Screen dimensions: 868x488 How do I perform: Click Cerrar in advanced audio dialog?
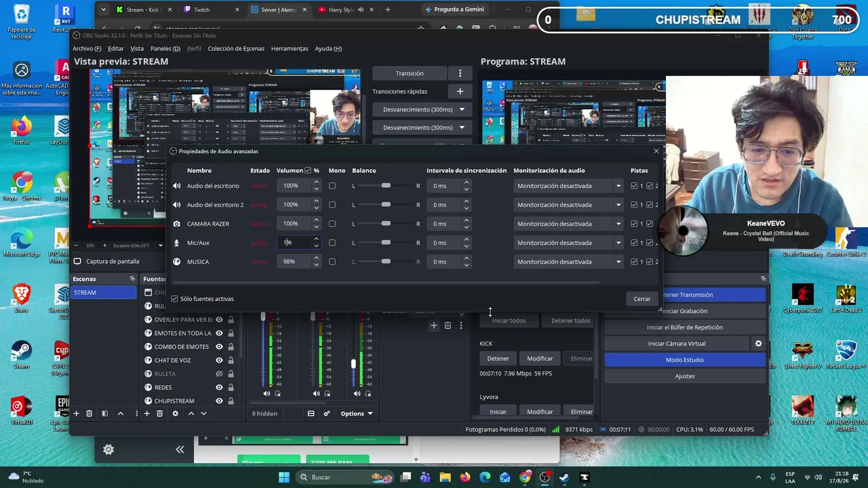click(x=642, y=299)
